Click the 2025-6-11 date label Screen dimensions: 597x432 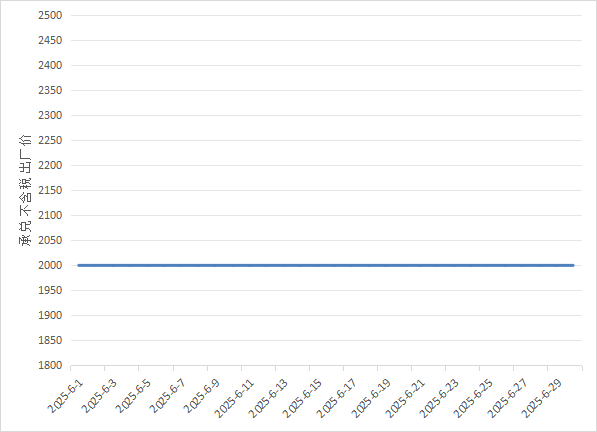pos(234,398)
